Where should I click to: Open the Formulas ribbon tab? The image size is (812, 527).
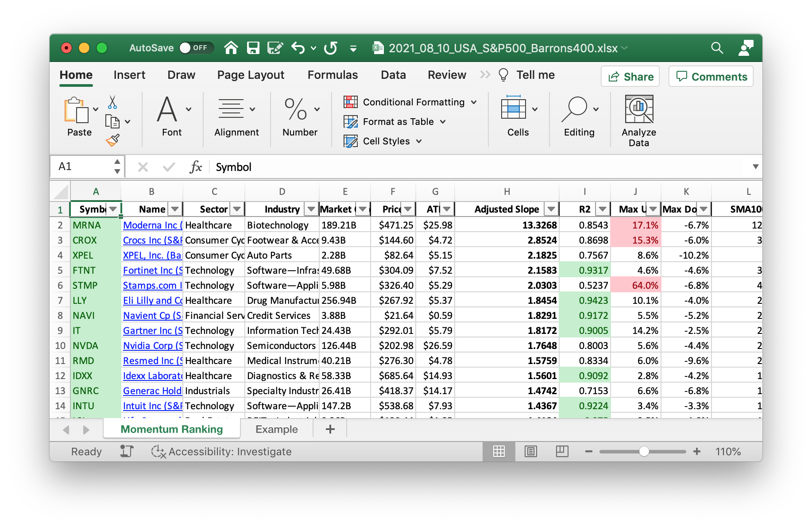pyautogui.click(x=333, y=75)
